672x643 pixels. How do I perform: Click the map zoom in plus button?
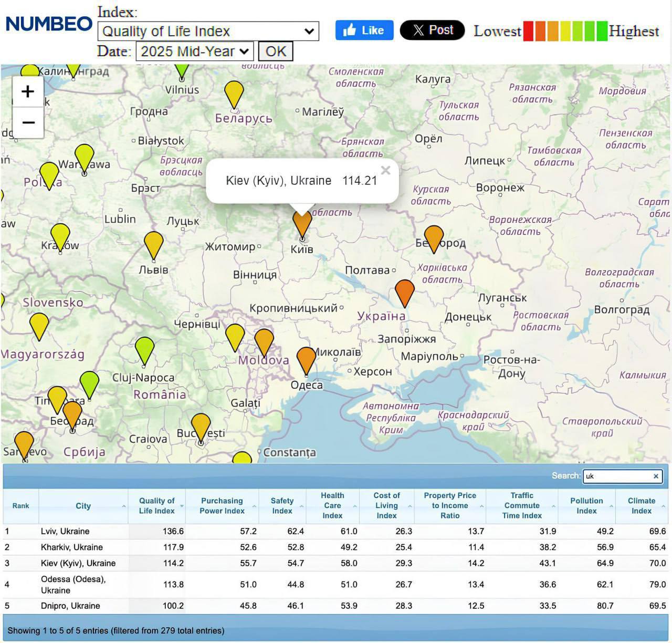click(28, 91)
